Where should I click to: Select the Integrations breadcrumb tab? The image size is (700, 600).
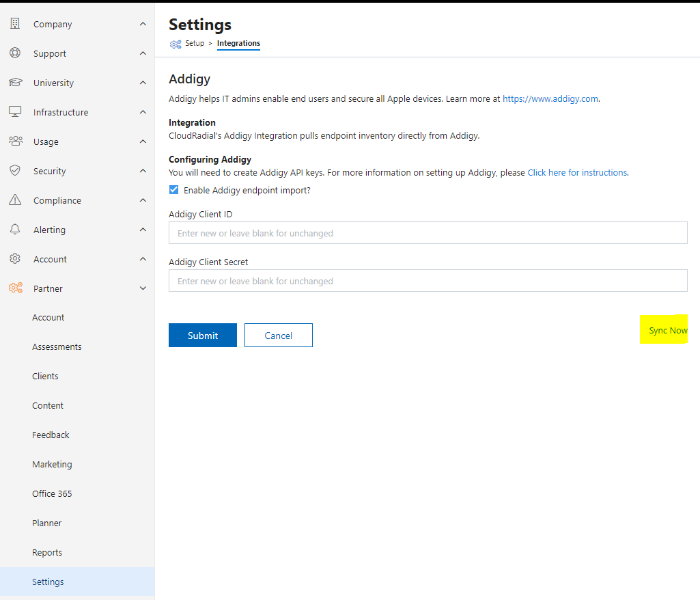(x=238, y=43)
